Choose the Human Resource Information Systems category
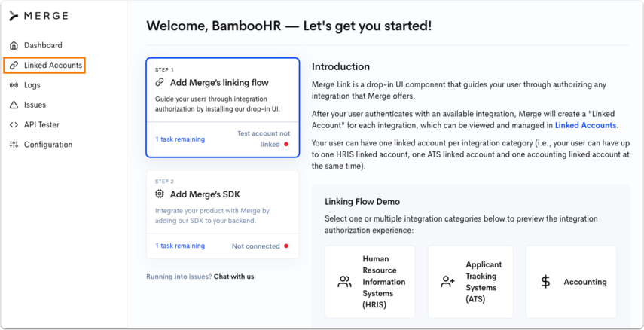 pyautogui.click(x=370, y=282)
